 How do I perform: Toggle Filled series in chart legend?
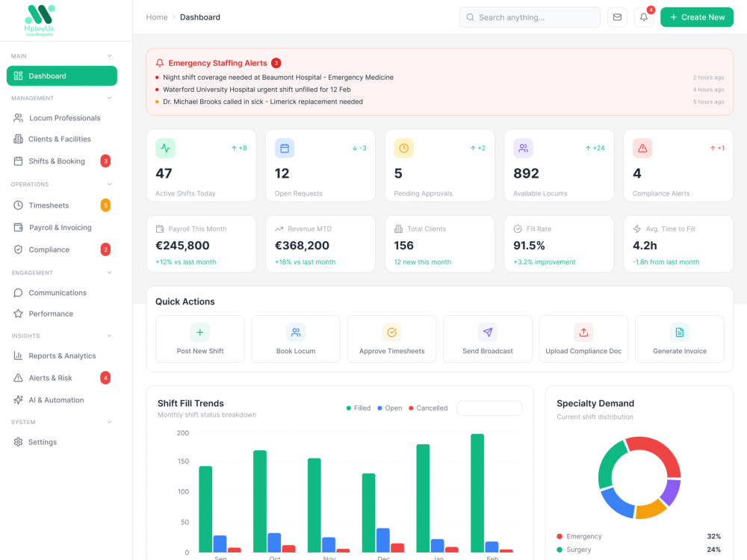[359, 408]
